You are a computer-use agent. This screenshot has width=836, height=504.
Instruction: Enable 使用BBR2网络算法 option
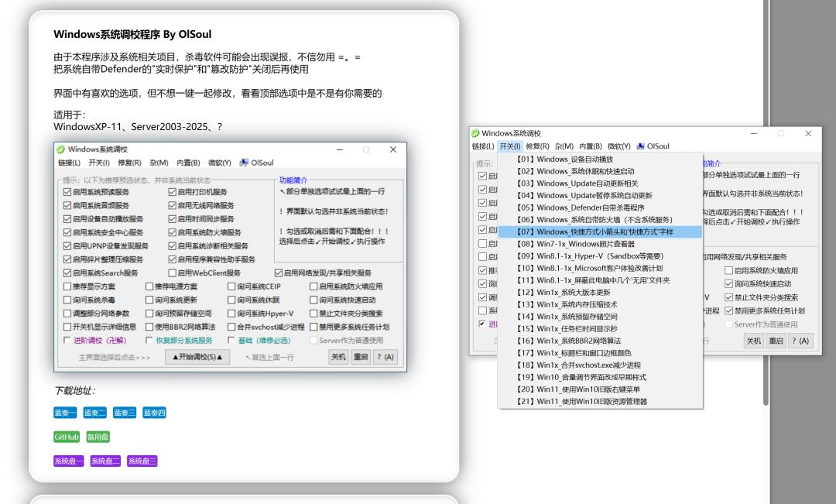[149, 325]
